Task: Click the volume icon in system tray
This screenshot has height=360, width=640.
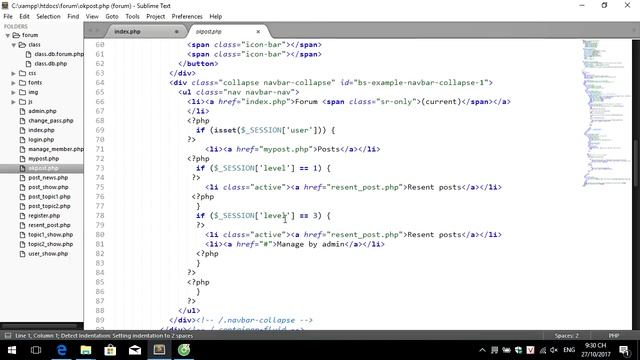Action: coord(554,350)
